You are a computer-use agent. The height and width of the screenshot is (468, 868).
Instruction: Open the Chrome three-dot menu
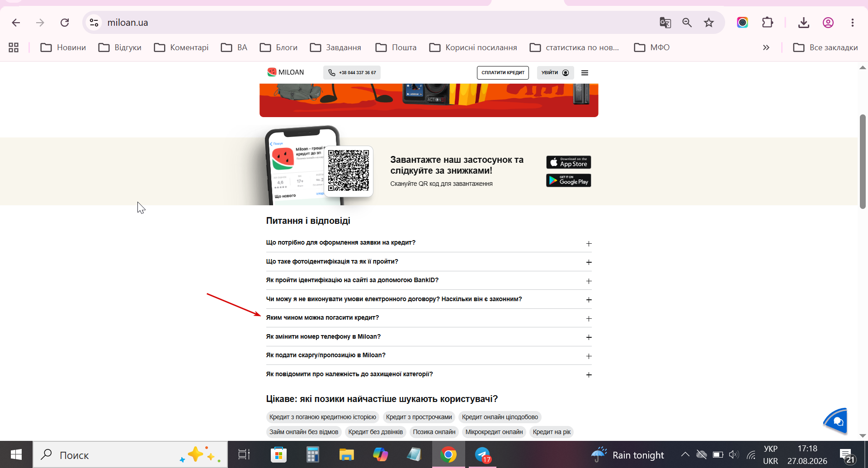point(852,23)
